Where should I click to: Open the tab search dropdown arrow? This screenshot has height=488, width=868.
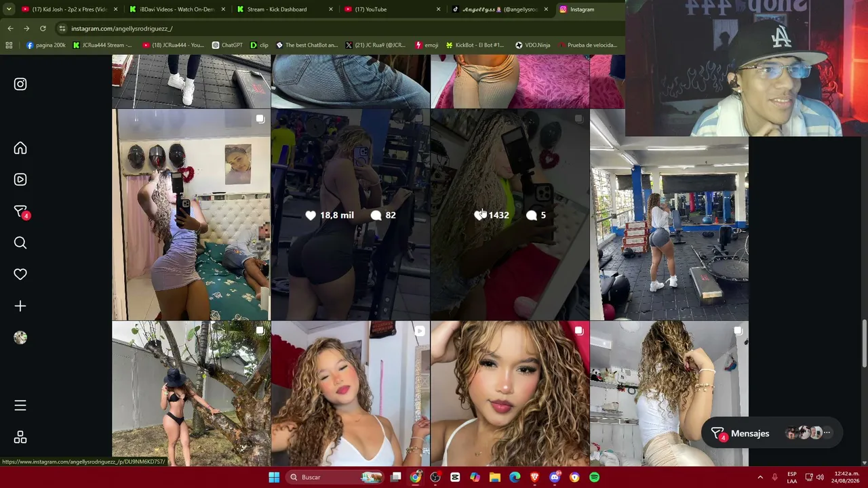9,9
